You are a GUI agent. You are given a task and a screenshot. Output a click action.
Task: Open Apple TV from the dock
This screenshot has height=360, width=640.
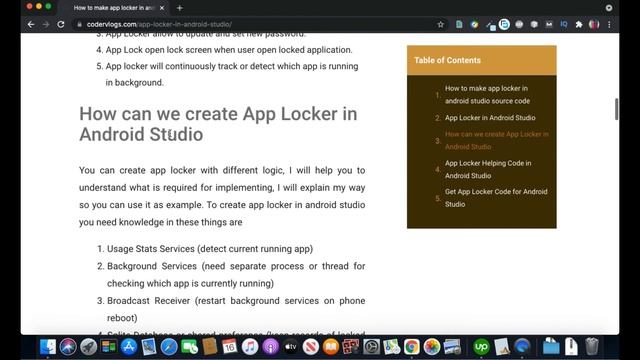click(x=290, y=347)
